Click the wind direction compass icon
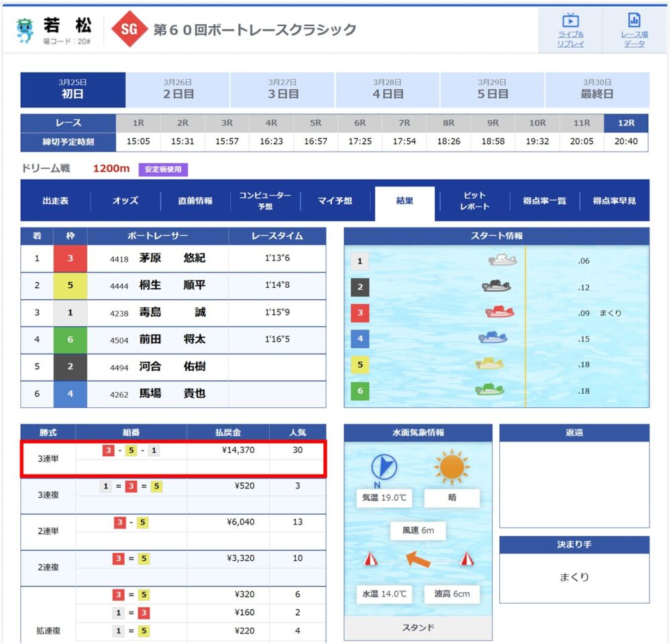671x644 pixels. click(384, 467)
